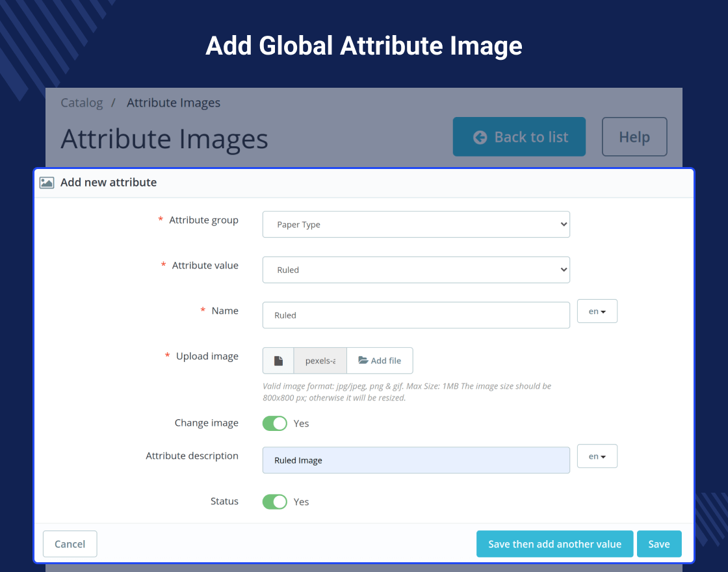728x572 pixels.
Task: Click the Back to list button
Action: point(519,137)
